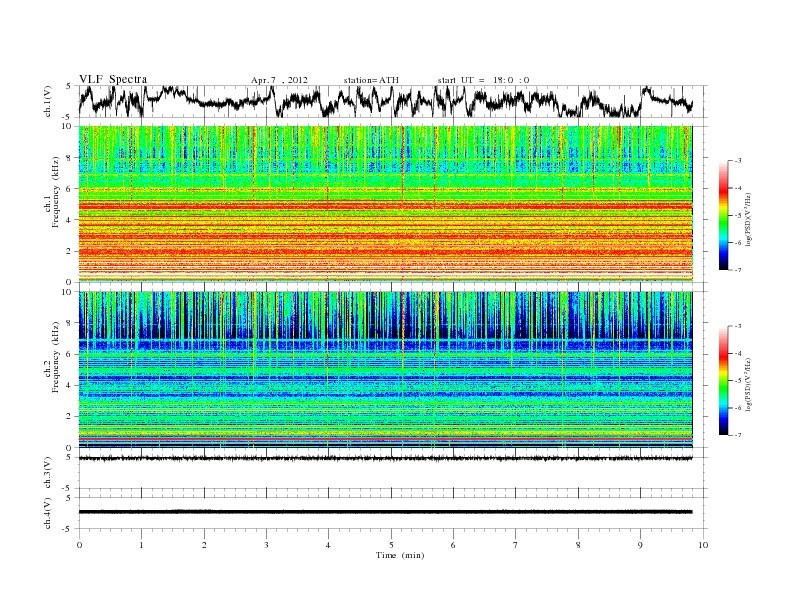The width and height of the screenshot is (792, 612).
Task: Click the ch.2 spectrogram color scale bar
Action: (x=723, y=381)
